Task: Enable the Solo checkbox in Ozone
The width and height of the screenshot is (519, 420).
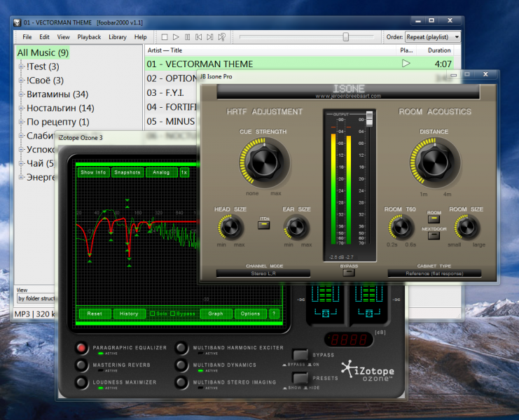Action: pos(153,314)
